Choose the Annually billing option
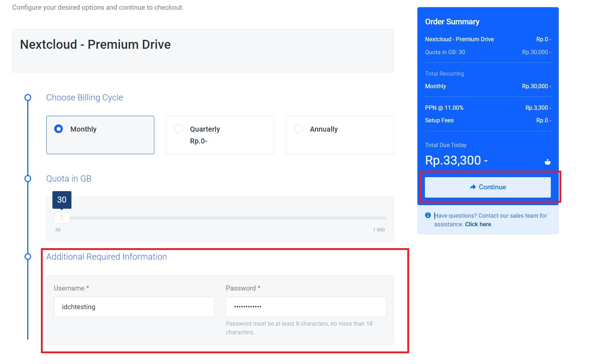The width and height of the screenshot is (595, 364). tap(298, 129)
